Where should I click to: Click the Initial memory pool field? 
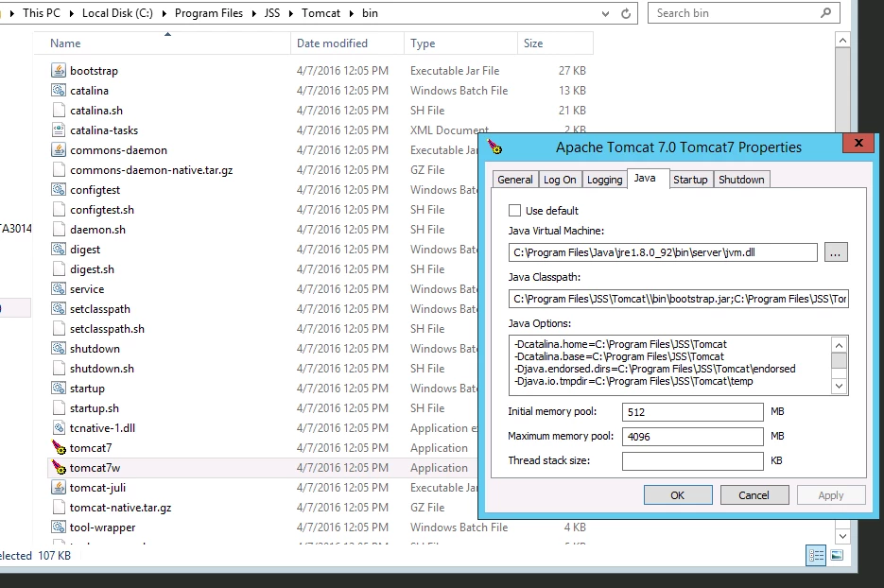coord(693,412)
